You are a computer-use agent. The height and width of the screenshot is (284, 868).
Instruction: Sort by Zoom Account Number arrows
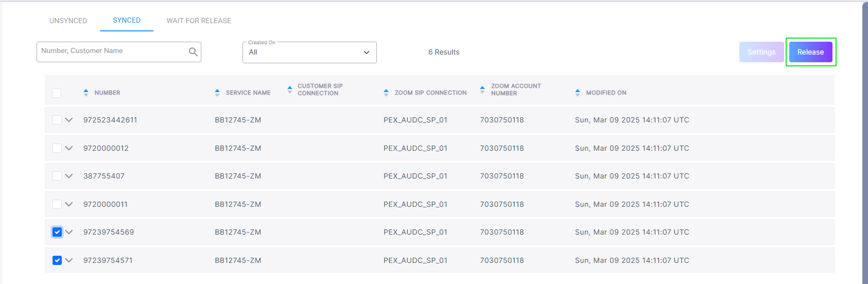(482, 90)
